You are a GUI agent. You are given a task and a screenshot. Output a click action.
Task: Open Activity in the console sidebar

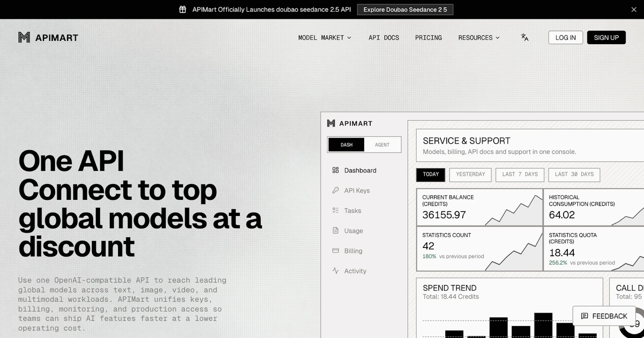pos(355,271)
